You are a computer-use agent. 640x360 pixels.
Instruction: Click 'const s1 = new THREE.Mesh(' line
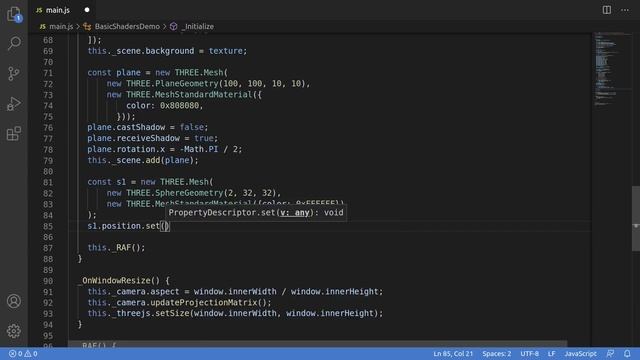point(150,182)
